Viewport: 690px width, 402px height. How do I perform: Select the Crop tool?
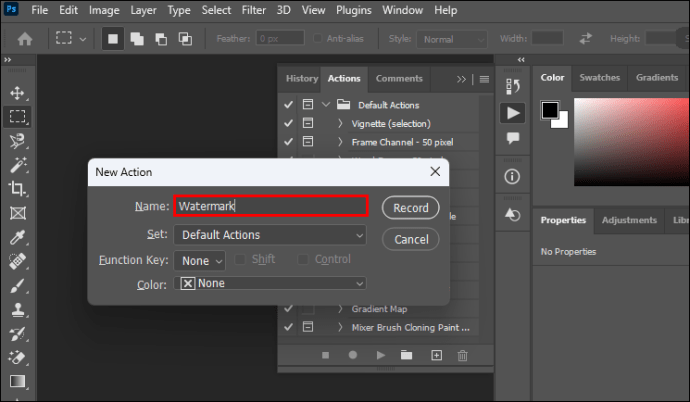[x=17, y=189]
